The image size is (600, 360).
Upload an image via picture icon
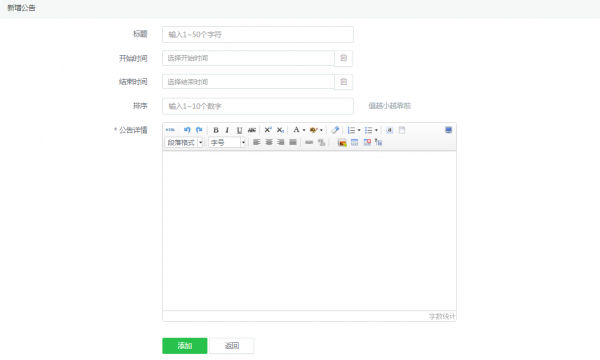point(342,142)
